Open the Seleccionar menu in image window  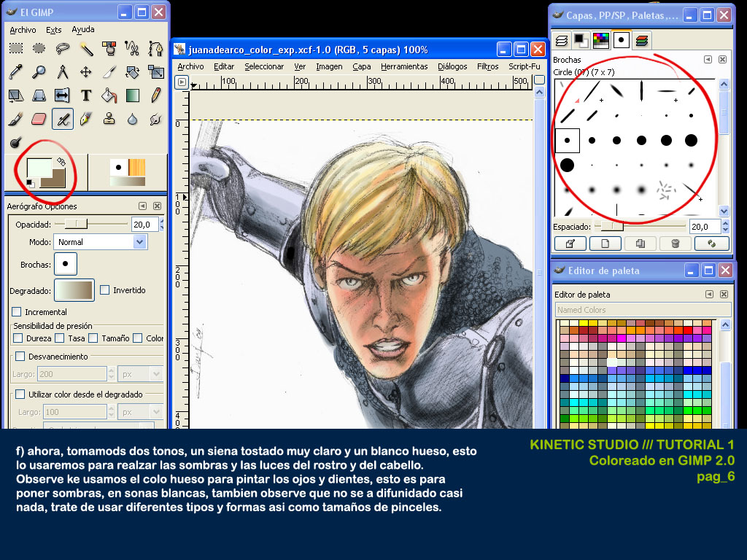(264, 66)
